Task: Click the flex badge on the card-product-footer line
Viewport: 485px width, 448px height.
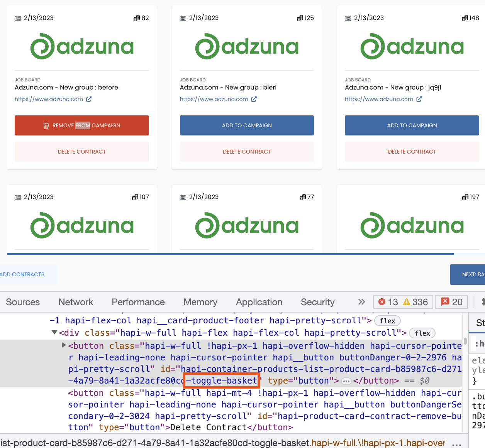Action: [387, 321]
